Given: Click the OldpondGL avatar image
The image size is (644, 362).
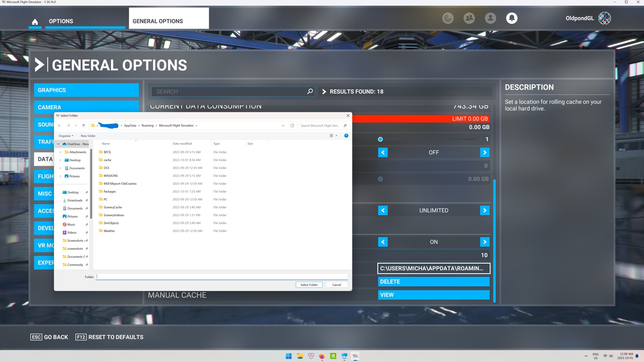Looking at the screenshot, I should click(604, 18).
